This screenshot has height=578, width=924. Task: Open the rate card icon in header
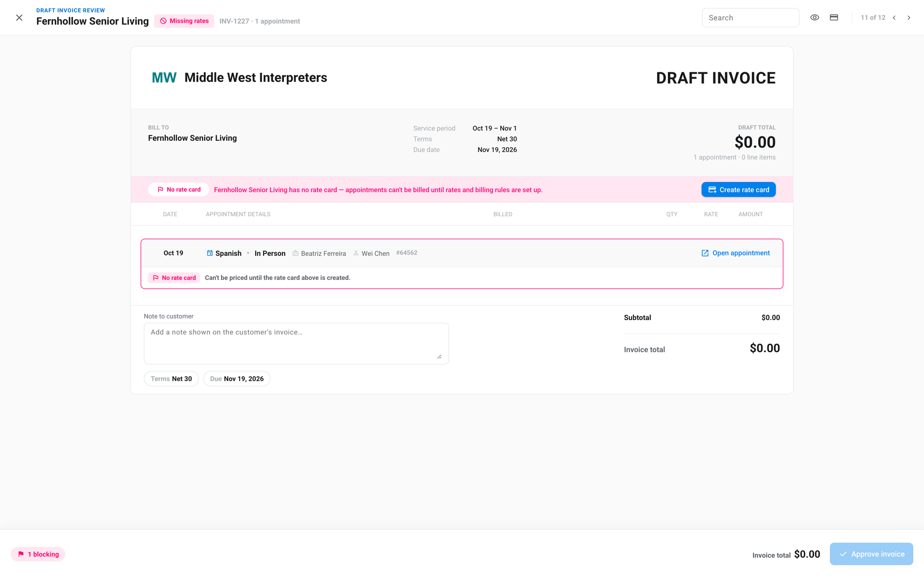tap(834, 18)
